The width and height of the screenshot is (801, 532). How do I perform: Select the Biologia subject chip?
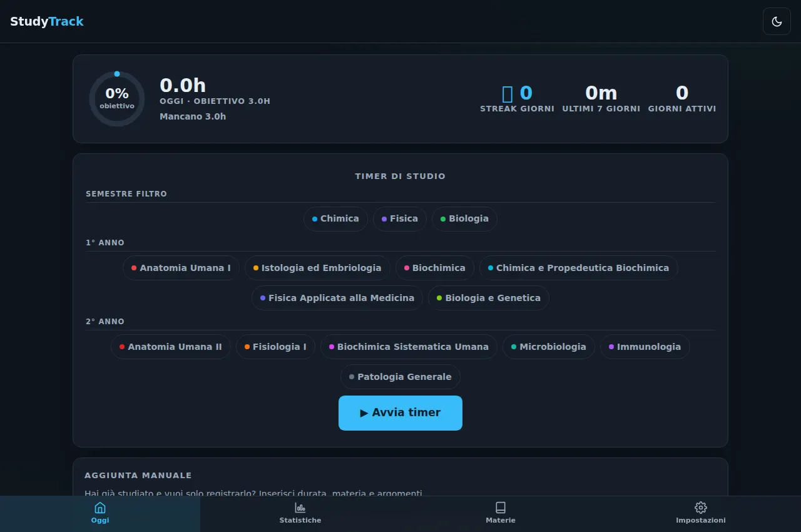coord(464,219)
